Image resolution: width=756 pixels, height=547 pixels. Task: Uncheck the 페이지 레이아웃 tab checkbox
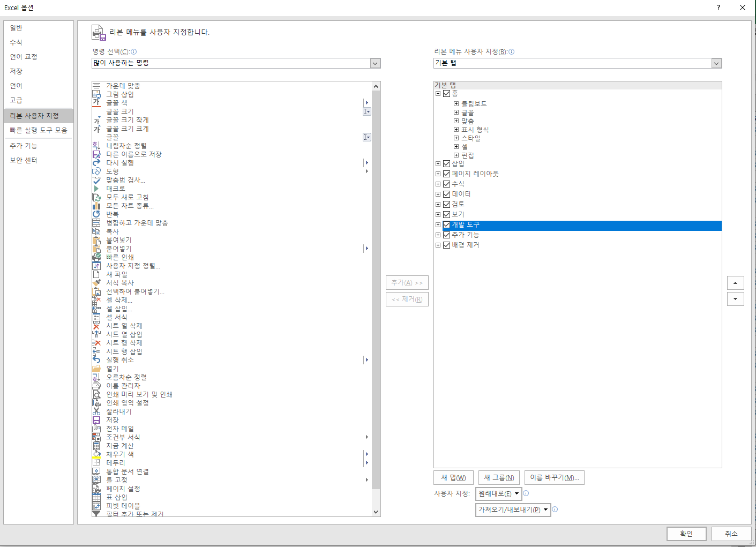point(446,174)
